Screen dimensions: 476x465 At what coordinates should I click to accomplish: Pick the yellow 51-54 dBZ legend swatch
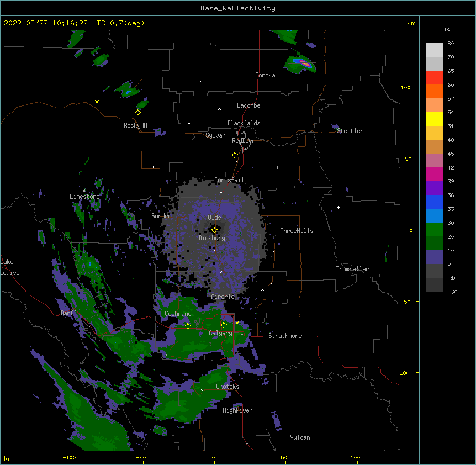[434, 119]
